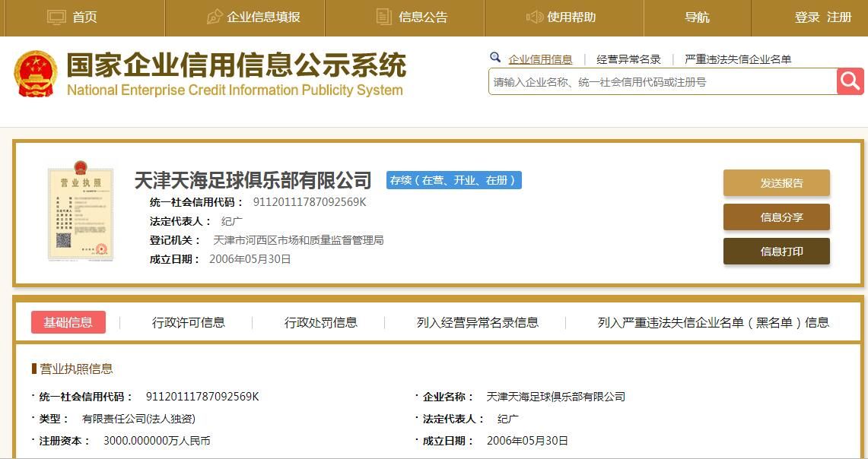Click the national emblem logo
Image resolution: width=868 pixels, height=459 pixels.
pyautogui.click(x=35, y=74)
